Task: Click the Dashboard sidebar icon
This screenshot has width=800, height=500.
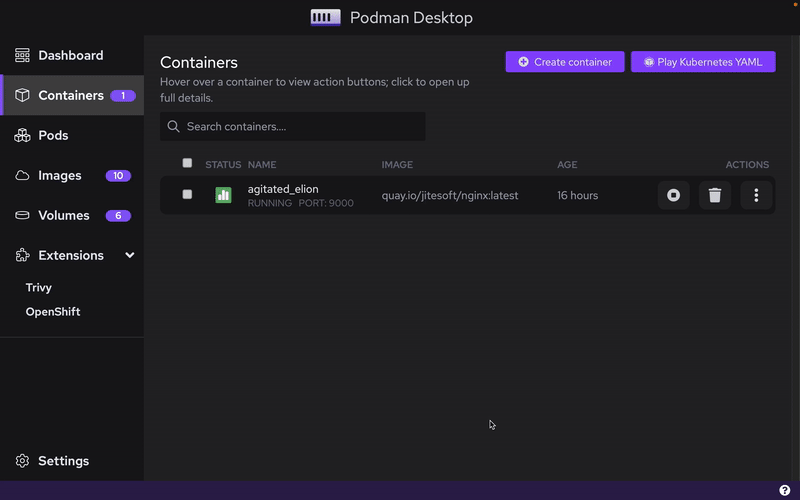Action: pyautogui.click(x=22, y=56)
